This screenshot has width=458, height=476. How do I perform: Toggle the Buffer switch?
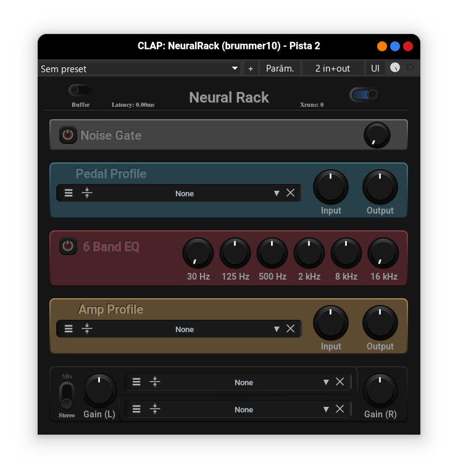(80, 90)
